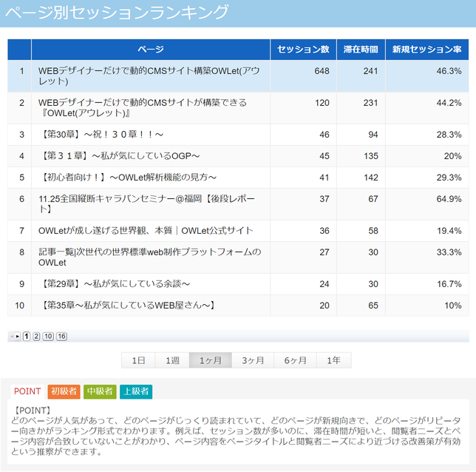Sort by セッション数 column header
This screenshot has width=476, height=472.
[x=303, y=50]
